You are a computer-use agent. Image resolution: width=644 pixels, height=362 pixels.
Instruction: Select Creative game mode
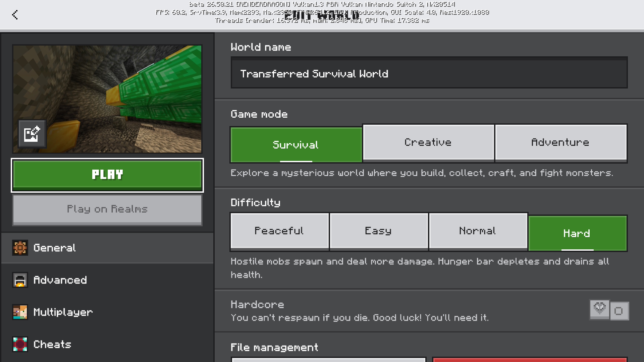click(x=428, y=142)
